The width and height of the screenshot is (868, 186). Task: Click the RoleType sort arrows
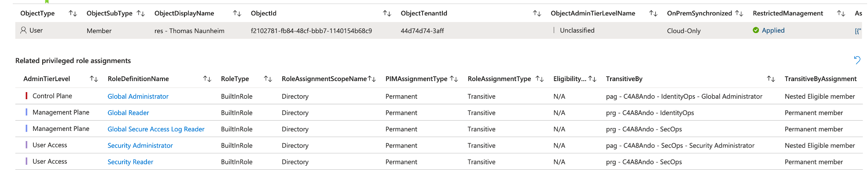[268, 79]
